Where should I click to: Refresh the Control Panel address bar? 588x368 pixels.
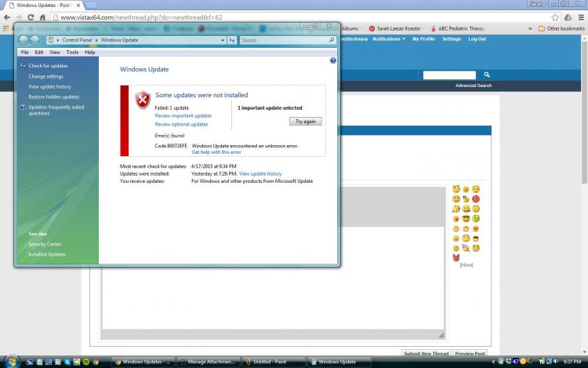232,40
